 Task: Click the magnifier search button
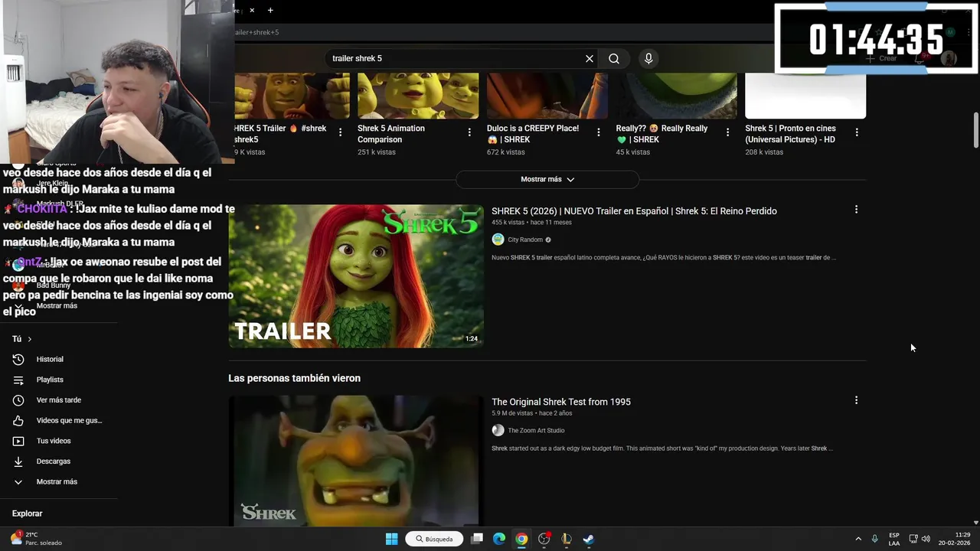point(614,58)
